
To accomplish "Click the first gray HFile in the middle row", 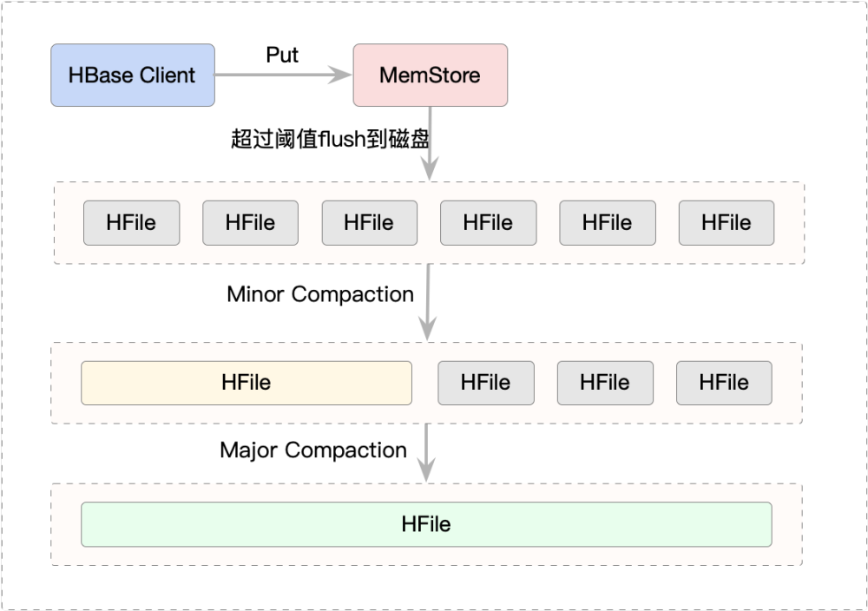I will pos(485,383).
